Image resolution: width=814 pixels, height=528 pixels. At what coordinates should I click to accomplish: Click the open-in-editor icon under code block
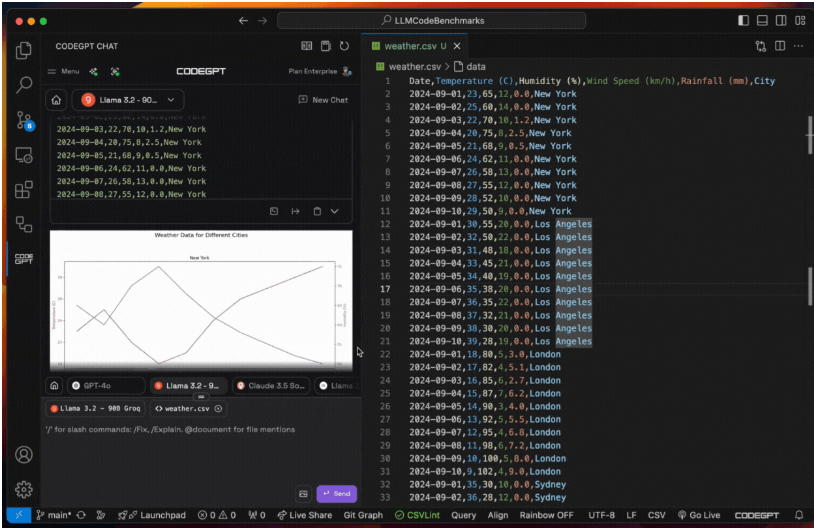click(x=274, y=211)
